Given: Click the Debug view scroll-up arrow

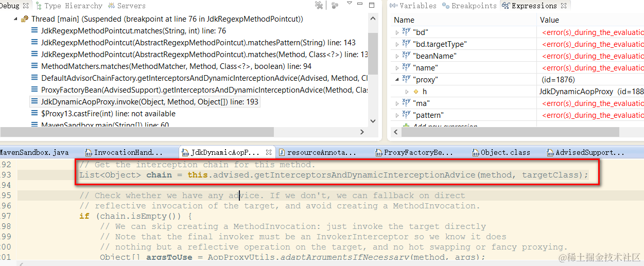Looking at the screenshot, I should tap(373, 18).
